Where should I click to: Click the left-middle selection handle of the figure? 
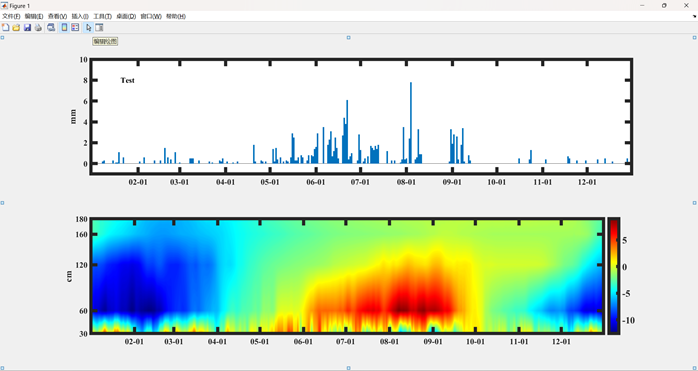point(2,203)
